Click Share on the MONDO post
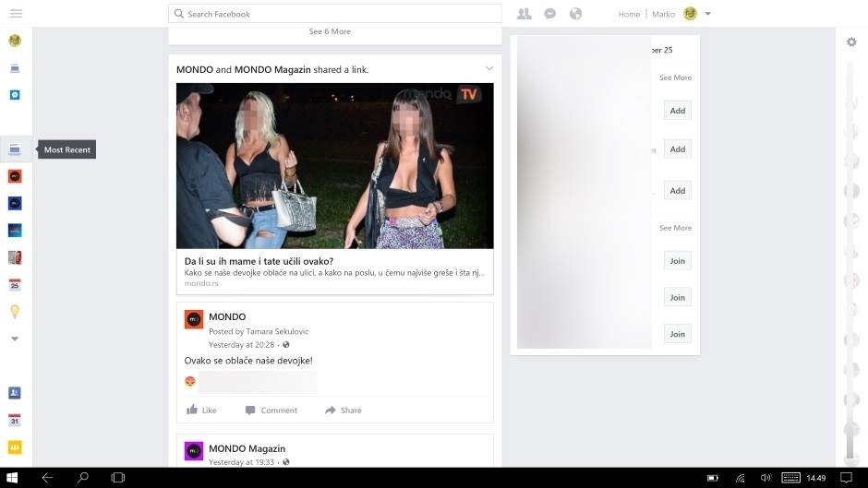 point(343,411)
